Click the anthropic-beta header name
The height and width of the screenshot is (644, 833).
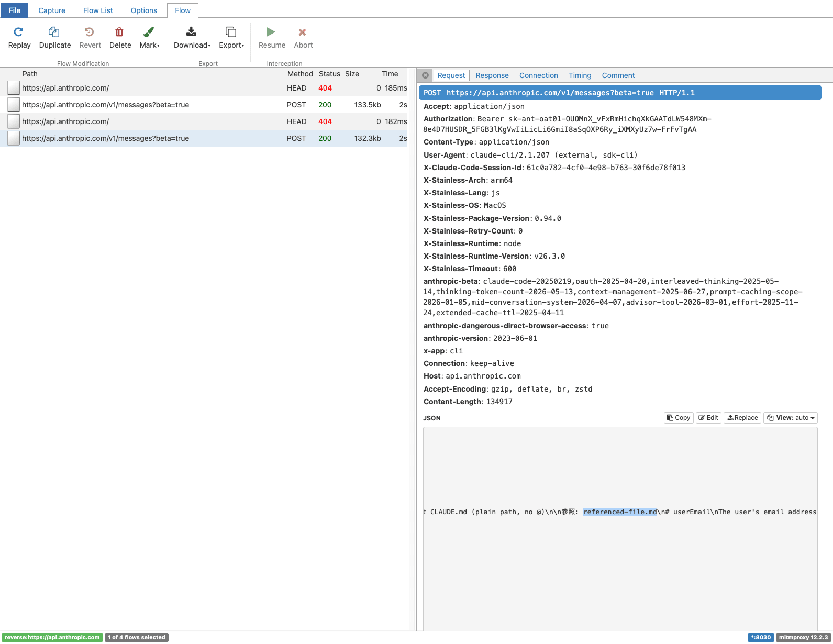tap(451, 281)
